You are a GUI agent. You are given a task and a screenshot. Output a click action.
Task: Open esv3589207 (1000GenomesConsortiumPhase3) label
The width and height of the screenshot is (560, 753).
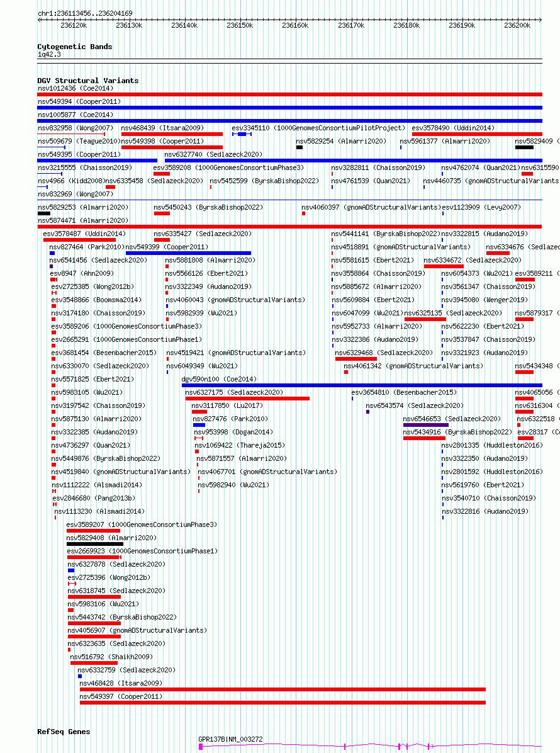point(142,525)
